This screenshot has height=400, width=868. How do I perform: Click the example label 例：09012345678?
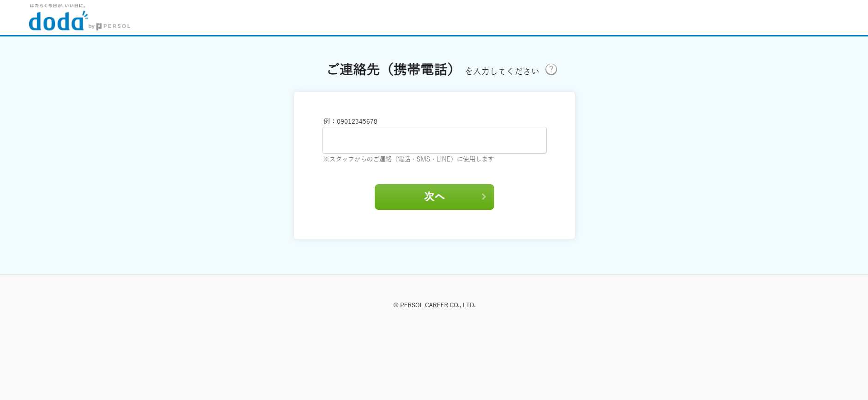[350, 121]
